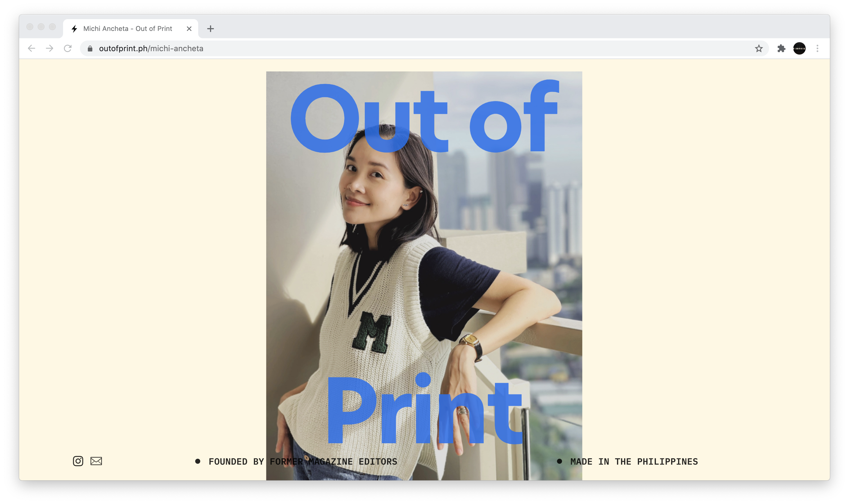This screenshot has width=849, height=504.
Task: Open a new tab with the plus button
Action: pos(210,29)
